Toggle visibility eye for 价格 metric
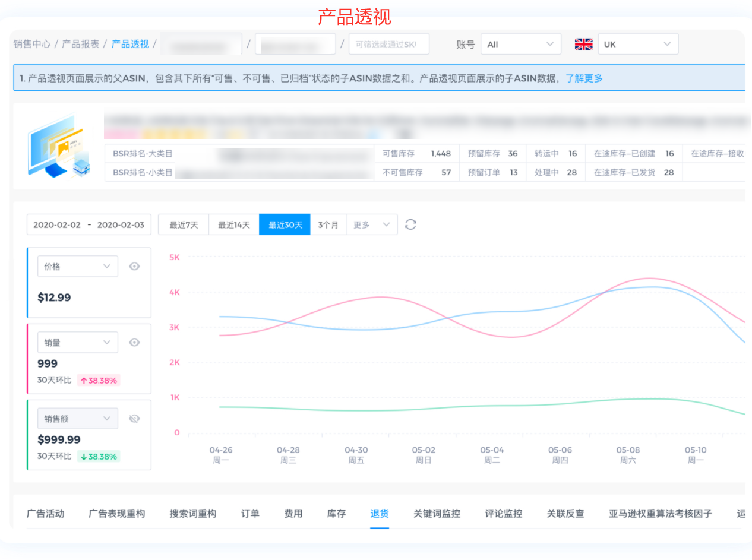Viewport: 752px width, 560px height. 135,267
